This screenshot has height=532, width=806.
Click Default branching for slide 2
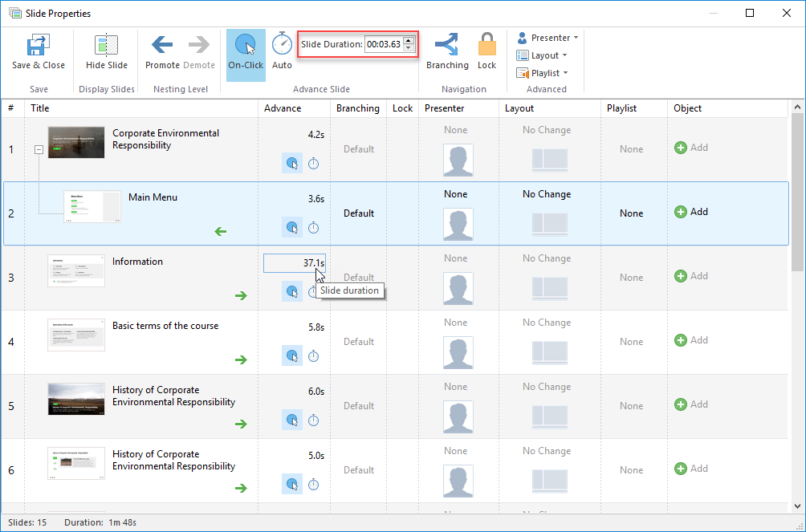point(359,213)
